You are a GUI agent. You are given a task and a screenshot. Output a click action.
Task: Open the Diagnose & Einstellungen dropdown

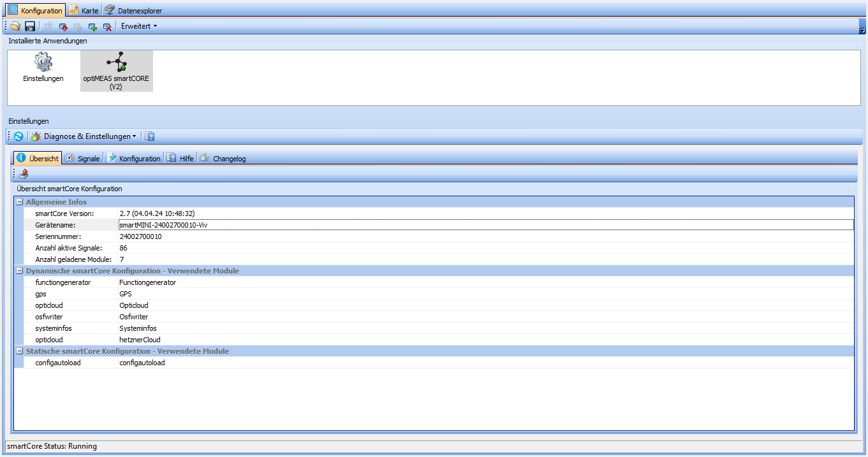click(84, 136)
